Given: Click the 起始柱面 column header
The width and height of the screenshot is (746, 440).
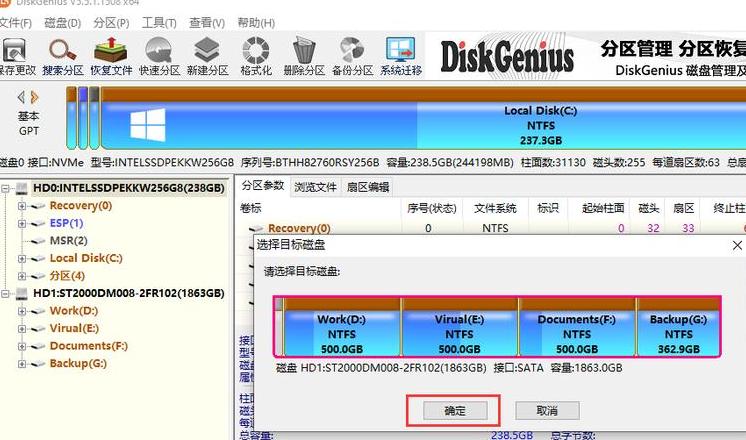Looking at the screenshot, I should (x=602, y=208).
